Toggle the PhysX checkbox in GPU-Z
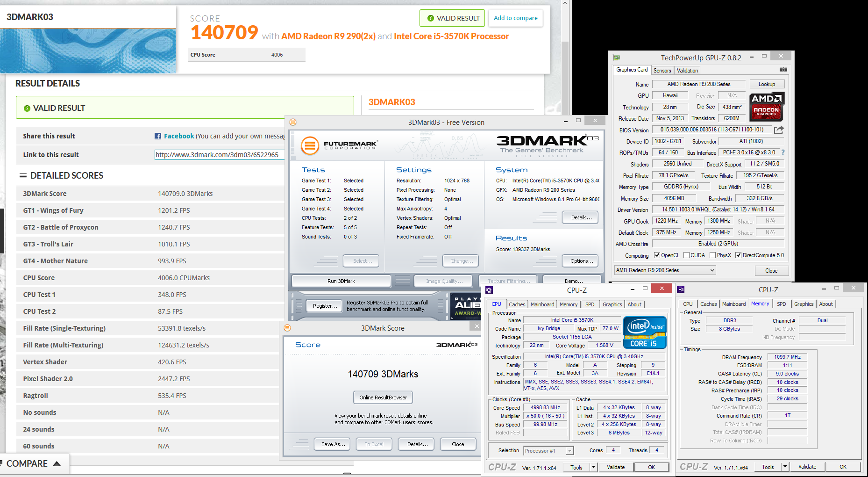The height and width of the screenshot is (477, 868). tap(712, 255)
